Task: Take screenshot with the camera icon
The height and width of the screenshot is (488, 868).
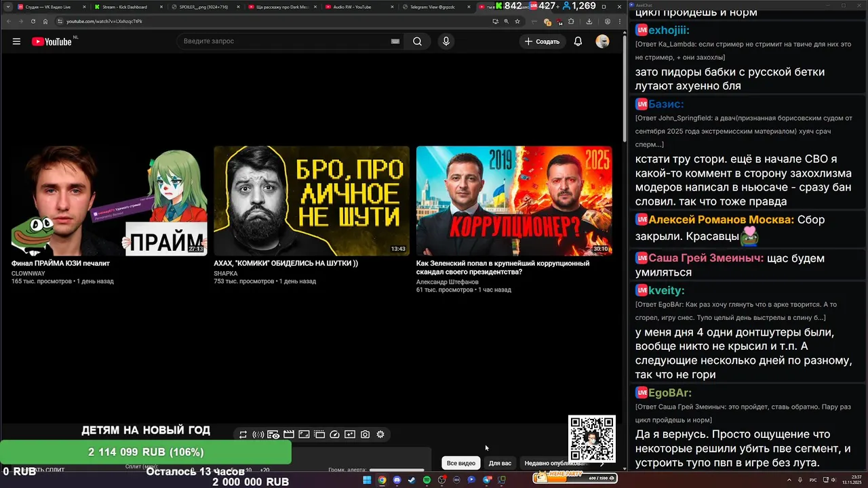Action: [366, 434]
